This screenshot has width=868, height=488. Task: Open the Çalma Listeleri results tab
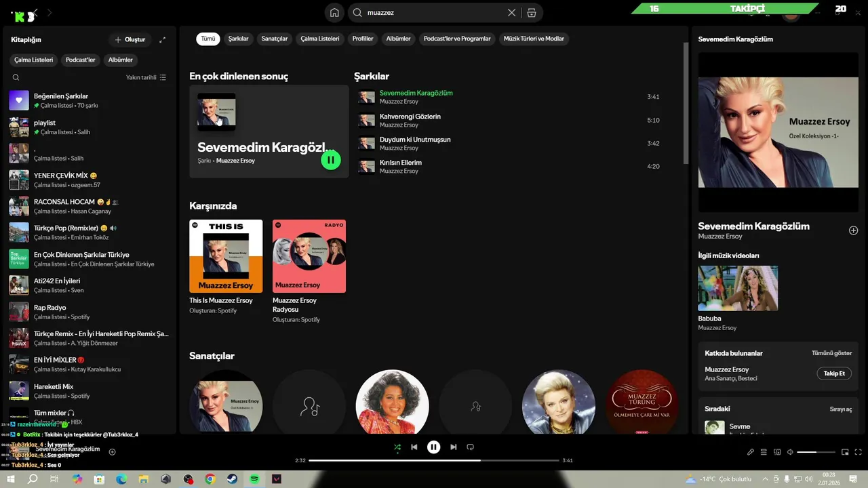tap(320, 39)
